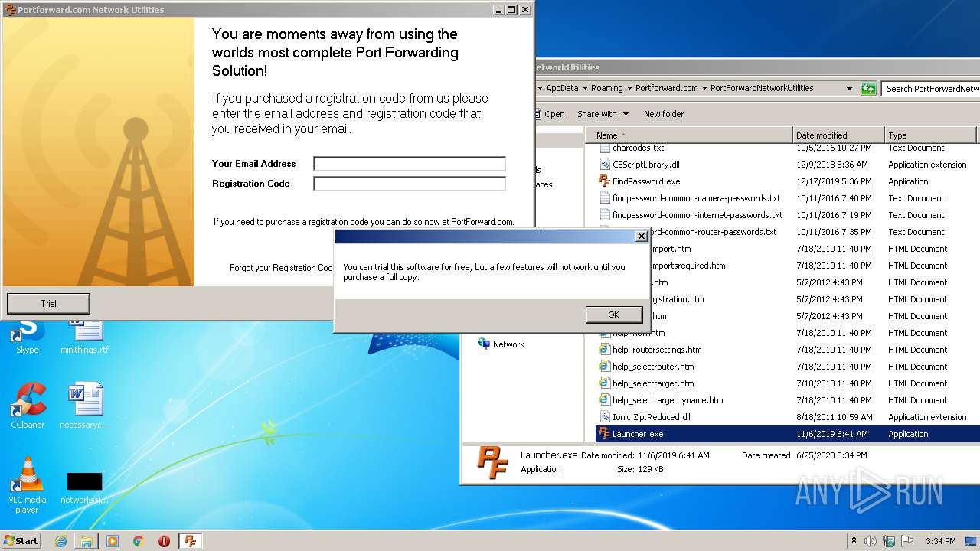Close the trial notice dialog
980x551 pixels.
click(642, 236)
